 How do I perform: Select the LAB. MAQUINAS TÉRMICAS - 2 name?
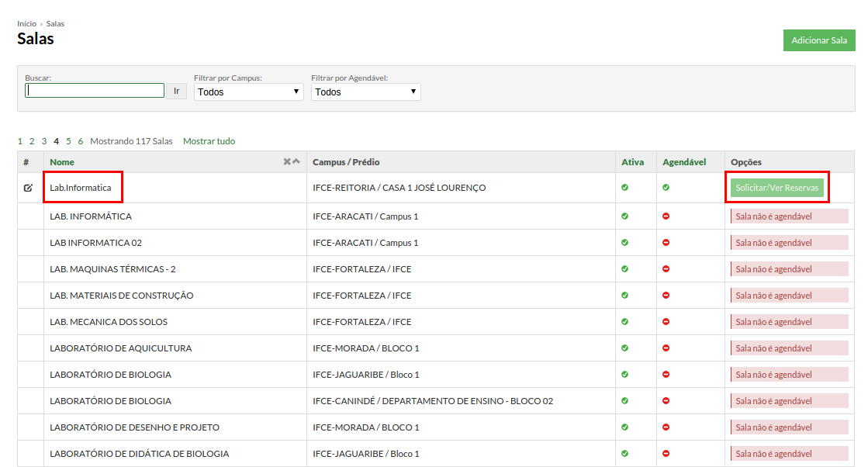pos(113,269)
